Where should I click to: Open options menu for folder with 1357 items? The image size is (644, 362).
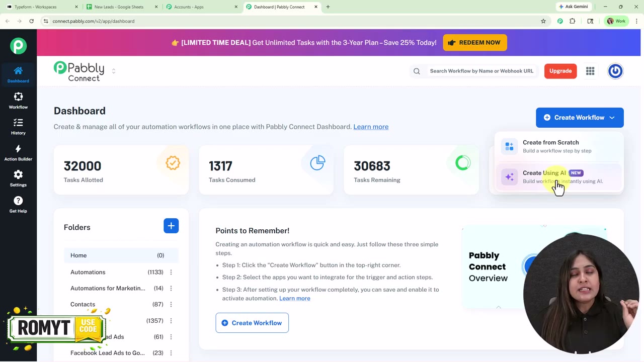click(171, 321)
